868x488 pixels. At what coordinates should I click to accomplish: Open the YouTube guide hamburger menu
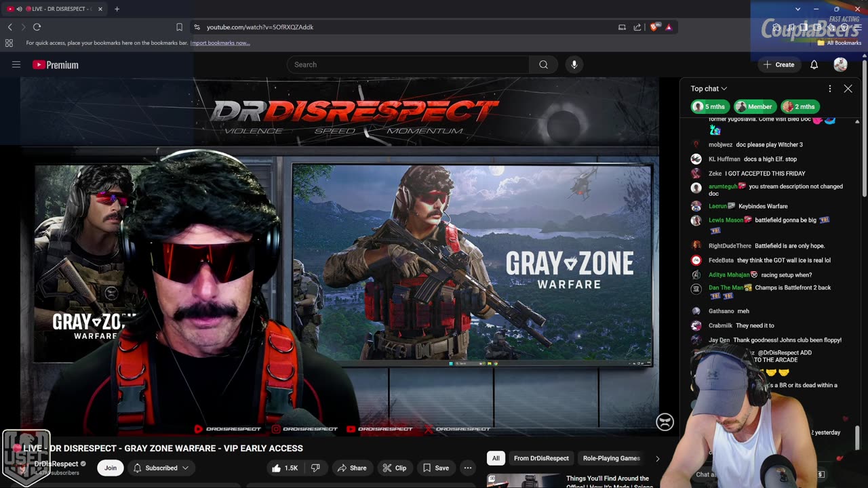(x=16, y=64)
